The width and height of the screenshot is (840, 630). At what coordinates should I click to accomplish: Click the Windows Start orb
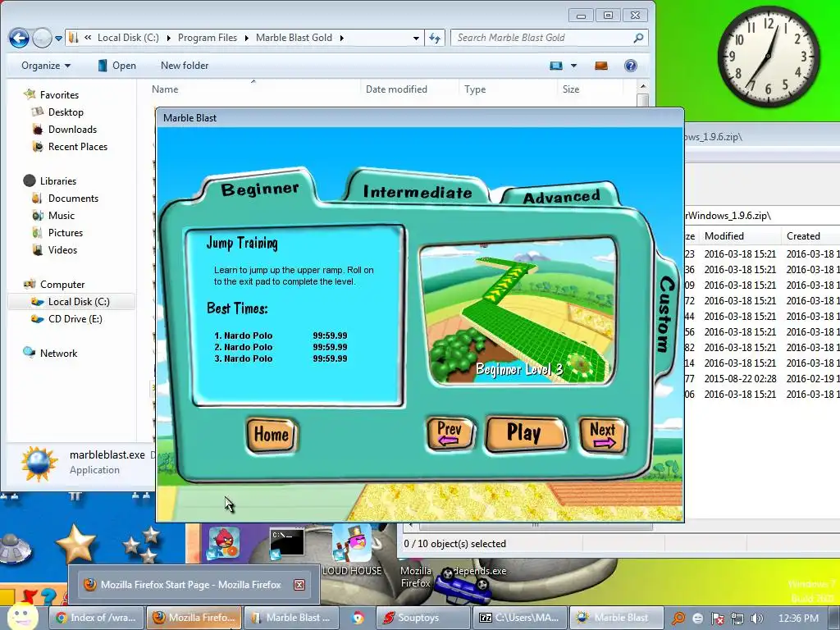[21, 616]
